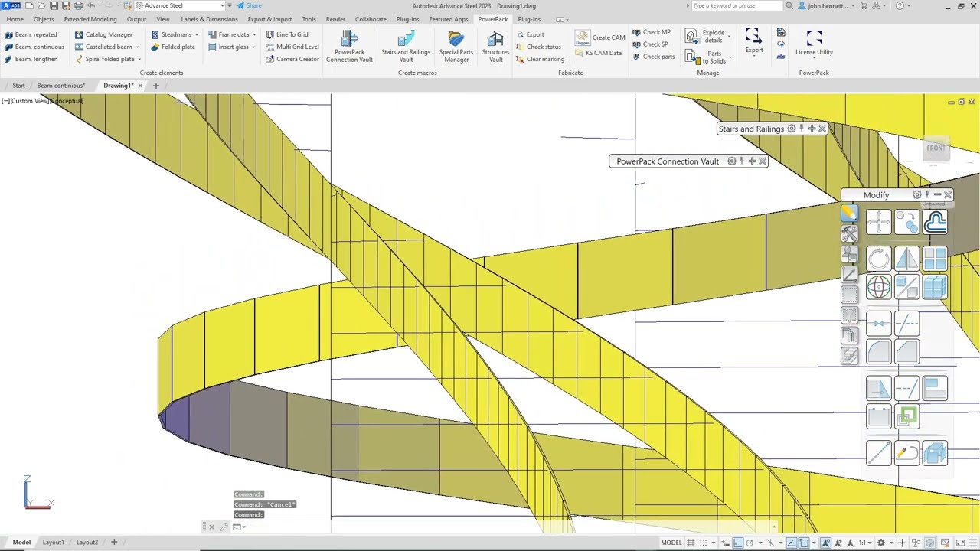The height and width of the screenshot is (551, 980).
Task: Expand the Spiral folded plate dropdown arrow
Action: pos(139,59)
